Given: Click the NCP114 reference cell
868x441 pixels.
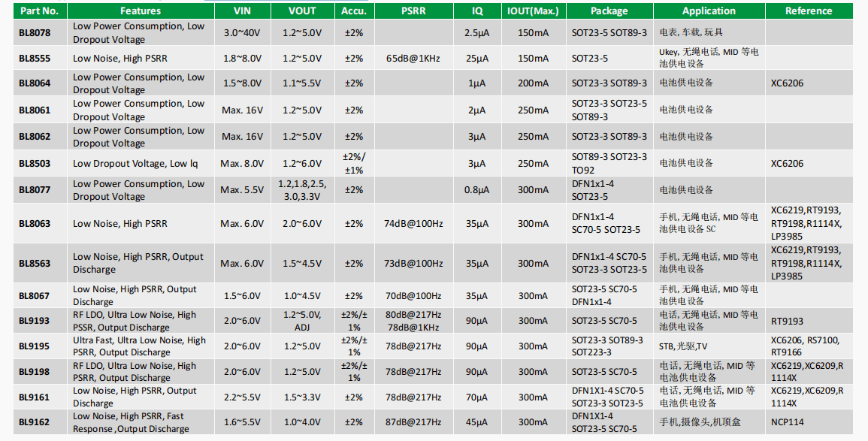Looking at the screenshot, I should point(809,422).
